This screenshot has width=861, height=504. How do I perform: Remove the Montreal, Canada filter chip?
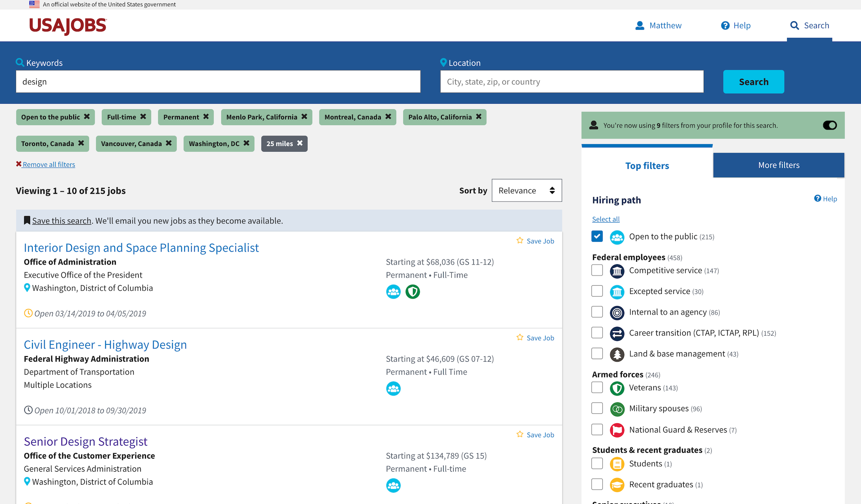click(x=388, y=117)
